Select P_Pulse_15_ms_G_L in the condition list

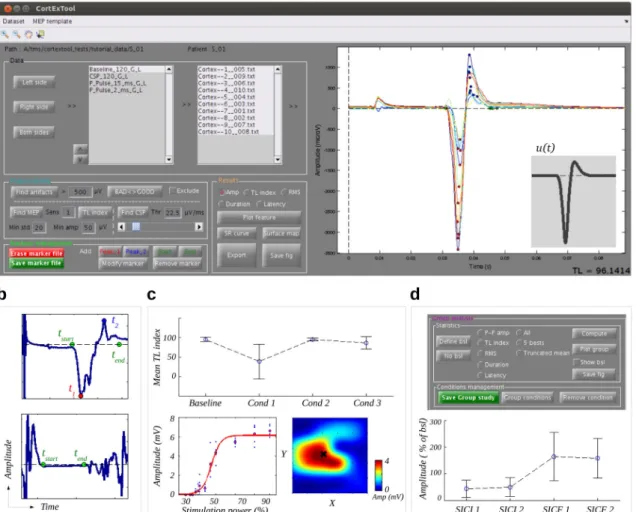click(x=127, y=83)
